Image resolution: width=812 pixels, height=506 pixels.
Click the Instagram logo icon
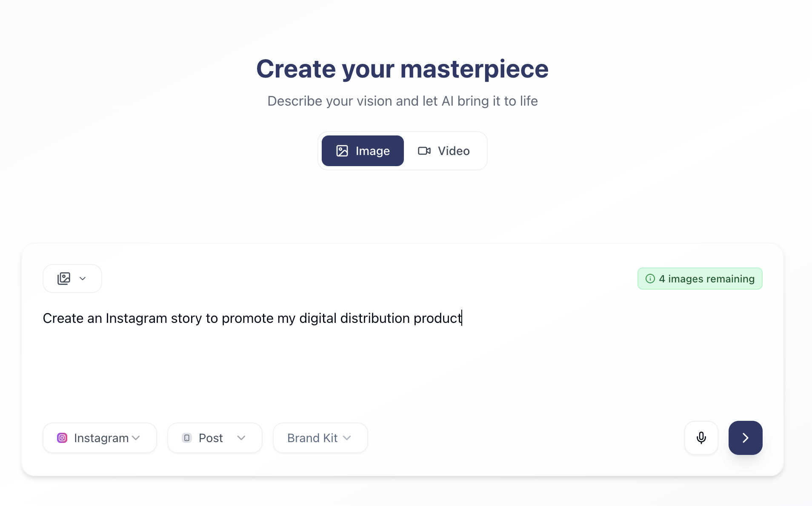click(x=62, y=438)
